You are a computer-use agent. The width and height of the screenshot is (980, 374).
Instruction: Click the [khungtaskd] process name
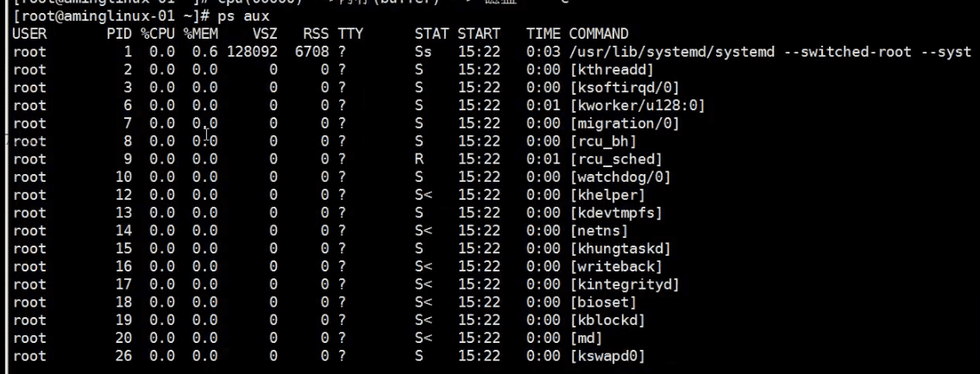[x=620, y=248]
